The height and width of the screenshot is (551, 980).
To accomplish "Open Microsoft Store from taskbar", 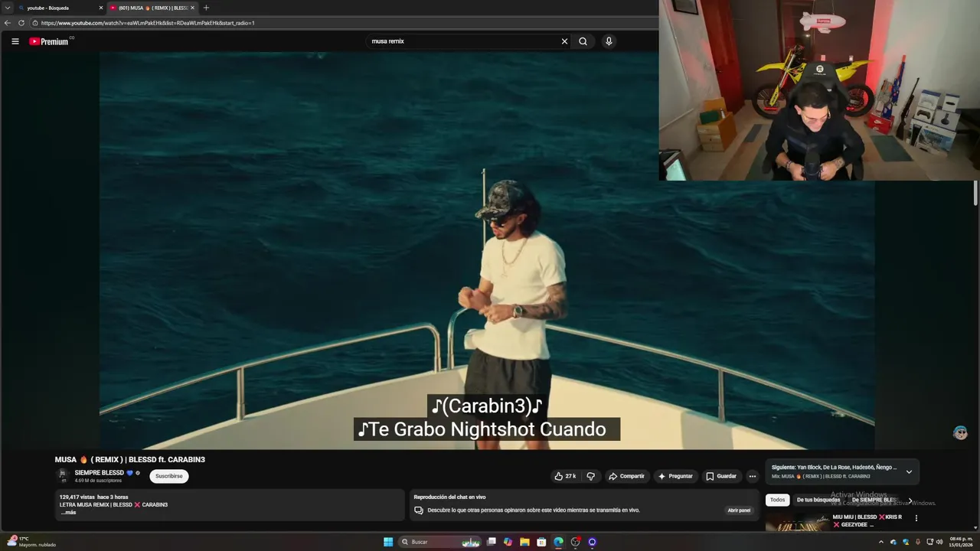I will (x=541, y=542).
